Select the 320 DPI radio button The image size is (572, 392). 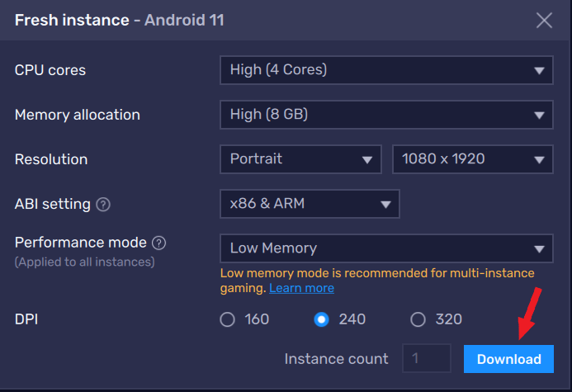point(418,319)
